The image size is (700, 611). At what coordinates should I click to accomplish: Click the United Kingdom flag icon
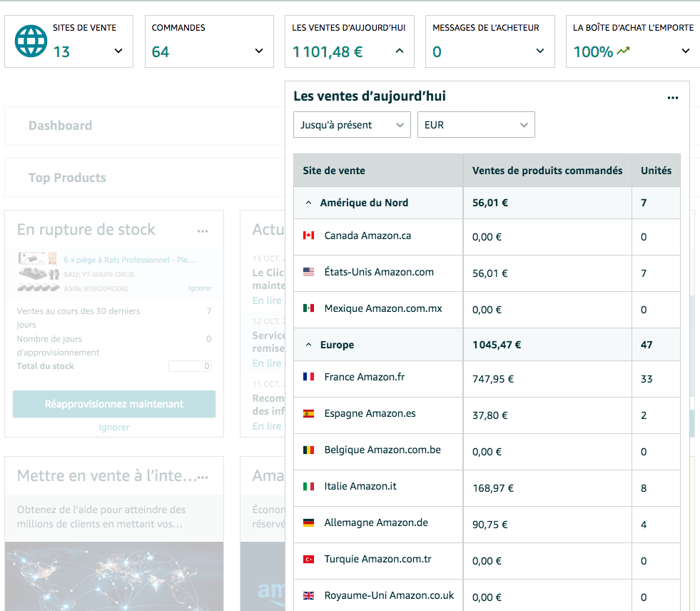coord(308,595)
